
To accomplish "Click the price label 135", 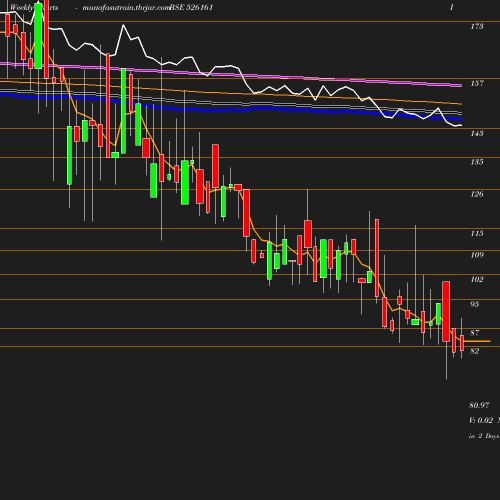I will [477, 162].
